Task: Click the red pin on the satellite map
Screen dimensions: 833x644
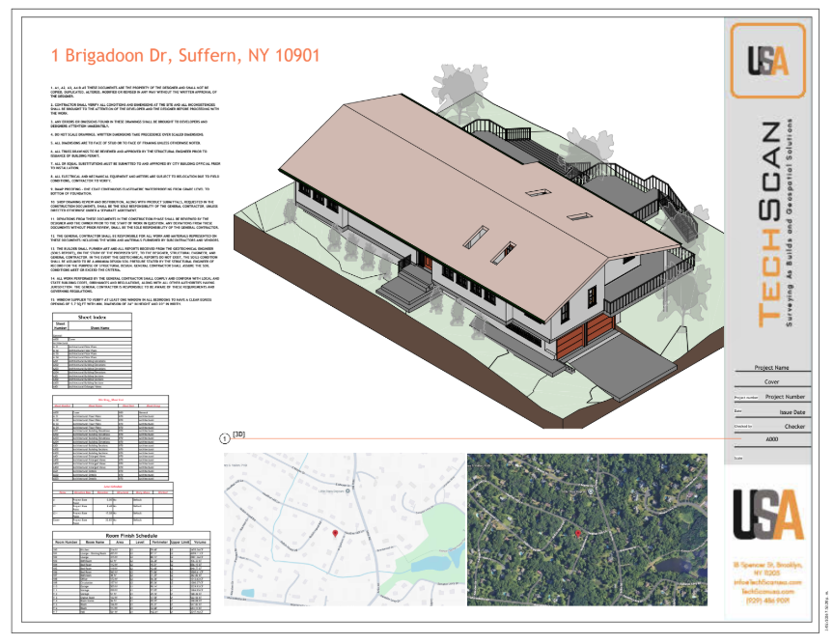Action: 577,532
